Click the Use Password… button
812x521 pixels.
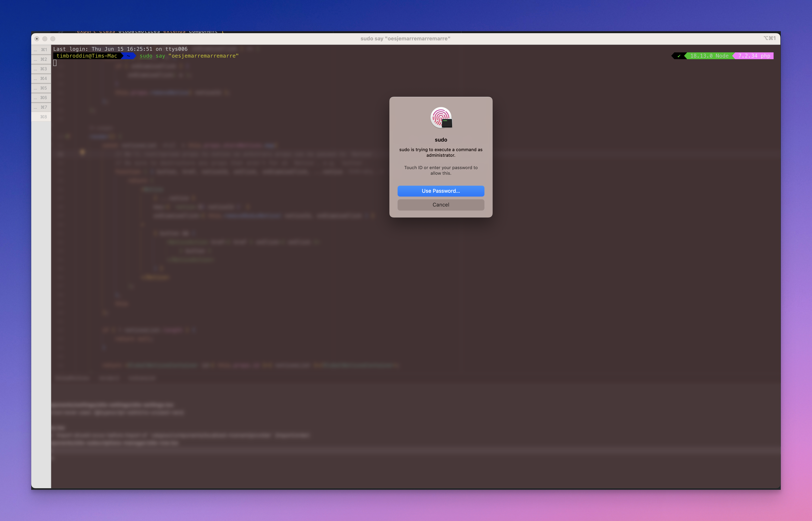tap(441, 191)
